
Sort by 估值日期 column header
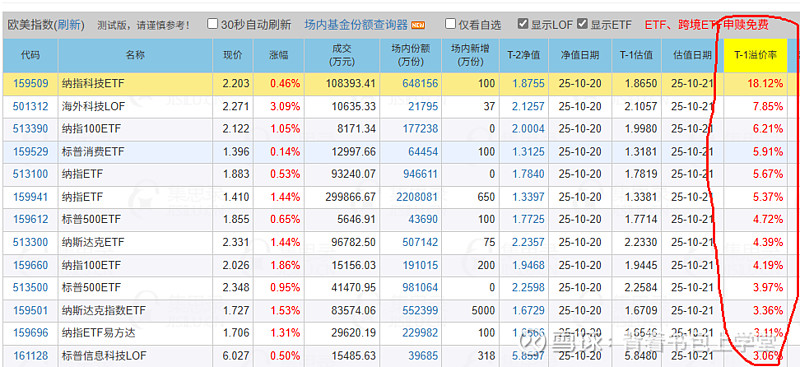point(692,55)
